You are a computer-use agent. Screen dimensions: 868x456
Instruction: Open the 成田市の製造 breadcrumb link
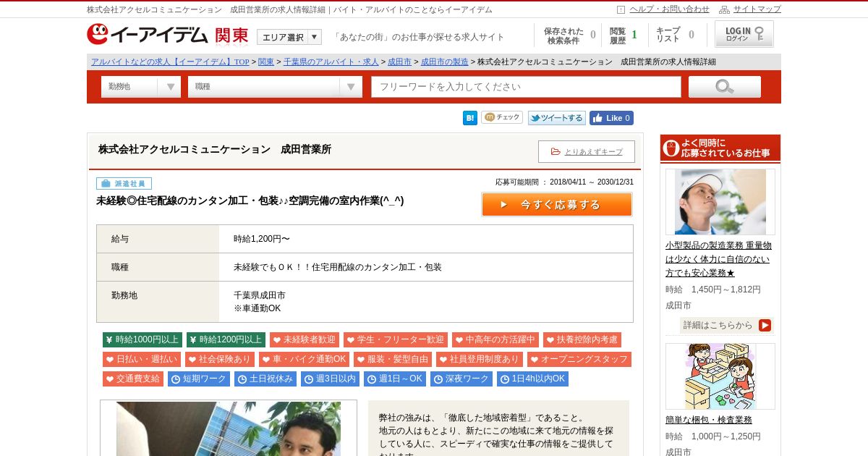point(444,62)
